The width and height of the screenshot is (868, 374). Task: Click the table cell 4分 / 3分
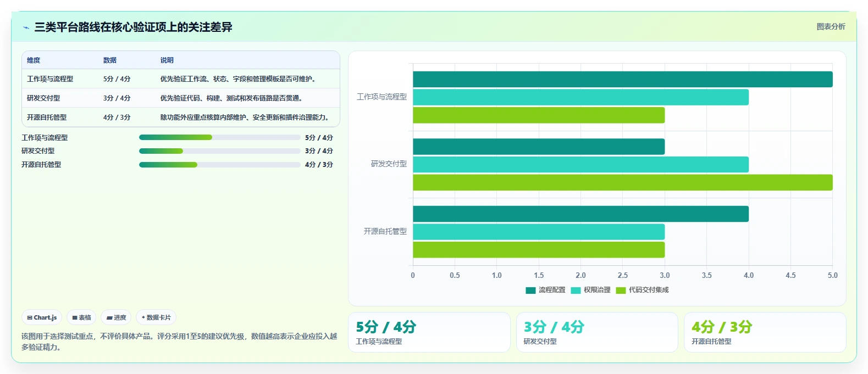[117, 118]
